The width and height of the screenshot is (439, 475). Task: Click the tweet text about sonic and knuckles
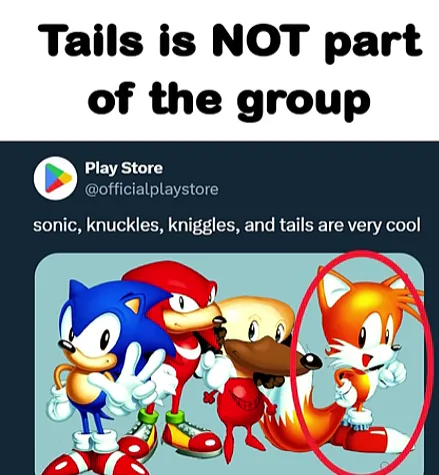[227, 226]
